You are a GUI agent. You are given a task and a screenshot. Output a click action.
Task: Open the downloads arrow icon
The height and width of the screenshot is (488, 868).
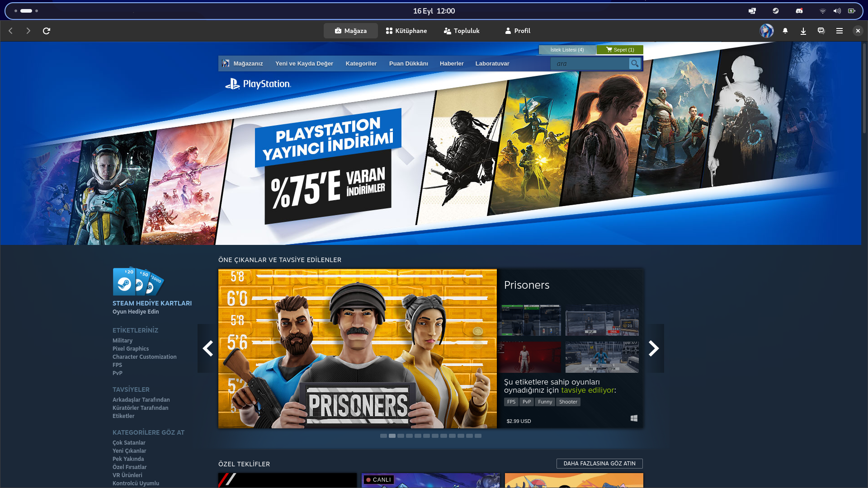(803, 31)
